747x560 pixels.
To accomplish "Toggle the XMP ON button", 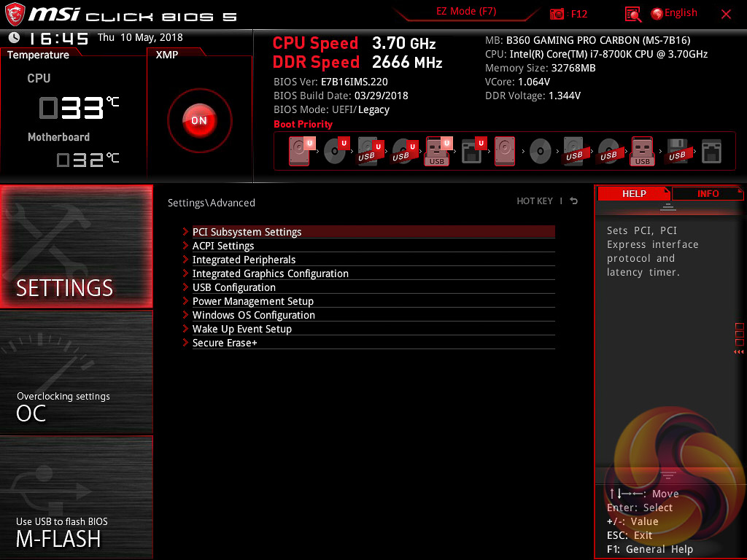I will (200, 120).
